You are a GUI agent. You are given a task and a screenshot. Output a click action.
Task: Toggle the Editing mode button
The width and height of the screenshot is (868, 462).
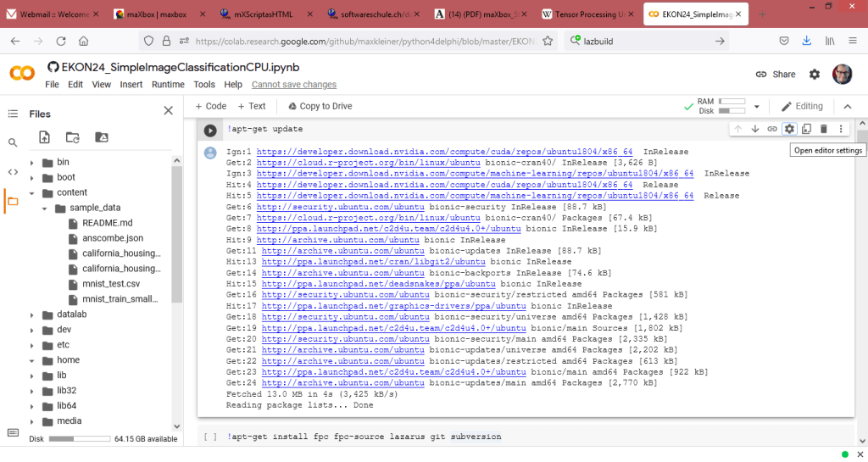click(801, 106)
